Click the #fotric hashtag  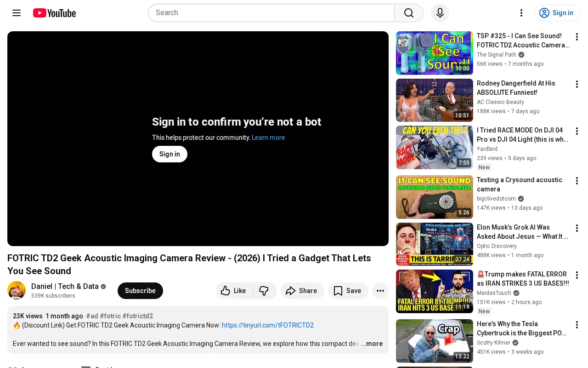pos(110,316)
